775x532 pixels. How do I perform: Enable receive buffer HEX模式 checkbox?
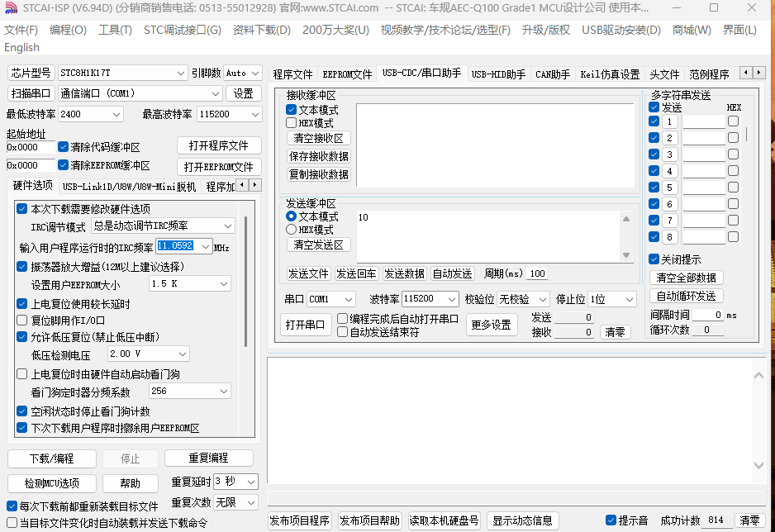pos(291,122)
